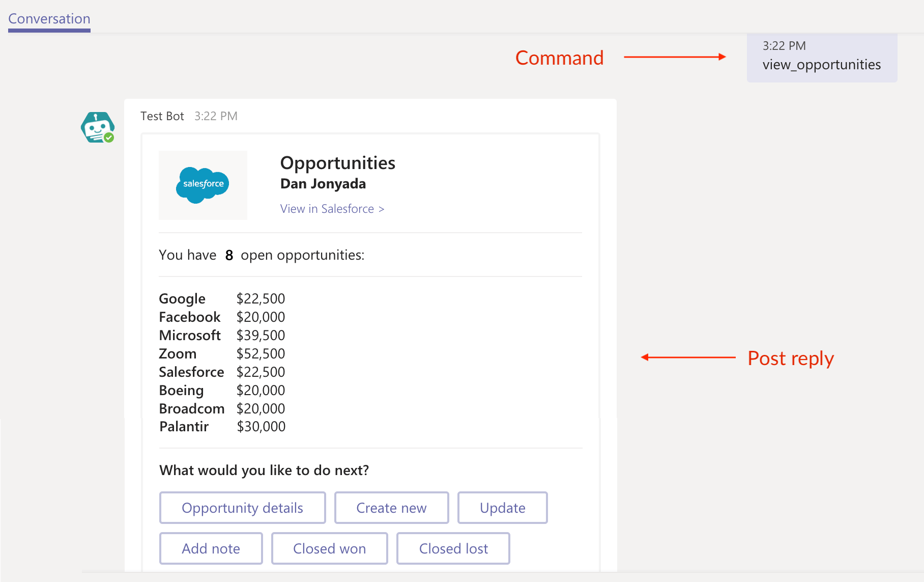
Task: Click the Opportunities card title
Action: click(337, 163)
